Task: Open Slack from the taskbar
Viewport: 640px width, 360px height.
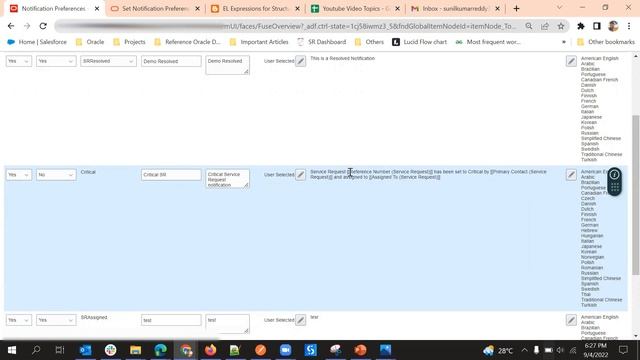Action: 111,350
